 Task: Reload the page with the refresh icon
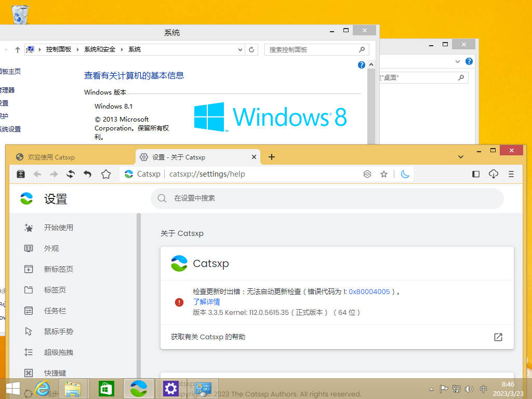[x=71, y=174]
